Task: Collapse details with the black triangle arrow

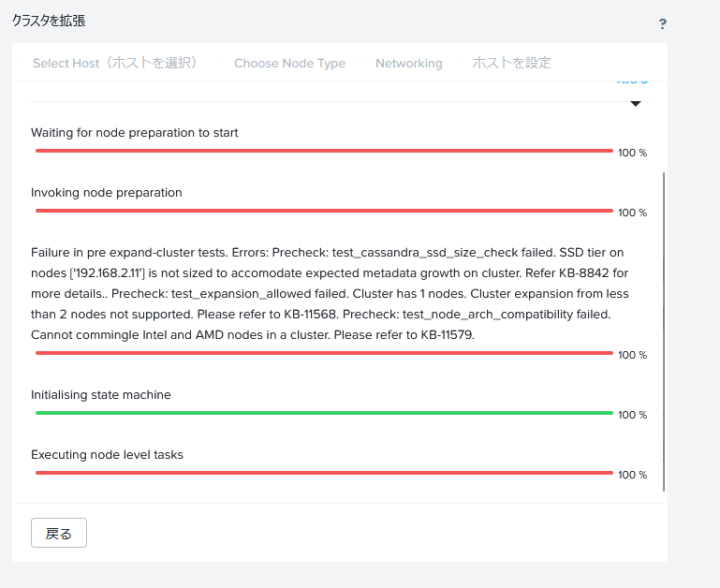Action: [636, 104]
